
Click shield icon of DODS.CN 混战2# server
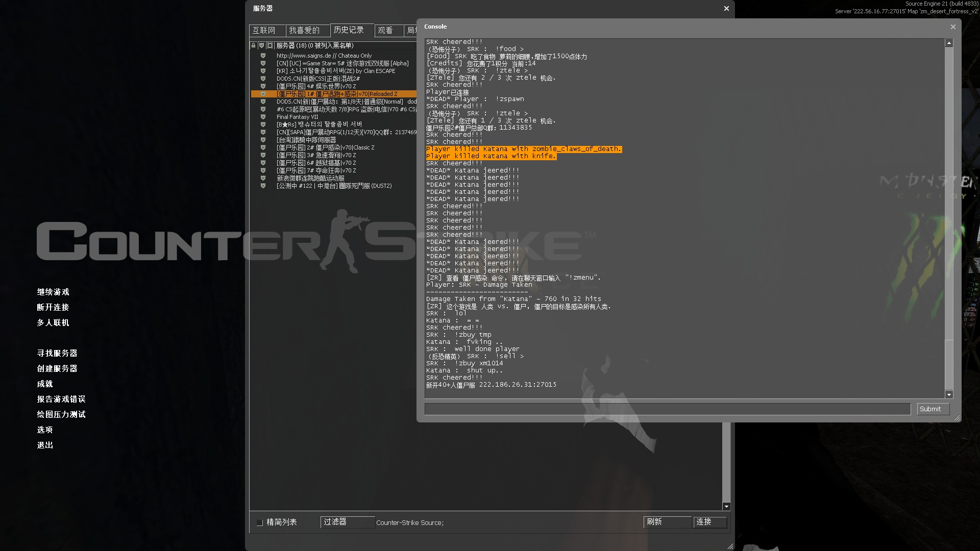pos(263,79)
